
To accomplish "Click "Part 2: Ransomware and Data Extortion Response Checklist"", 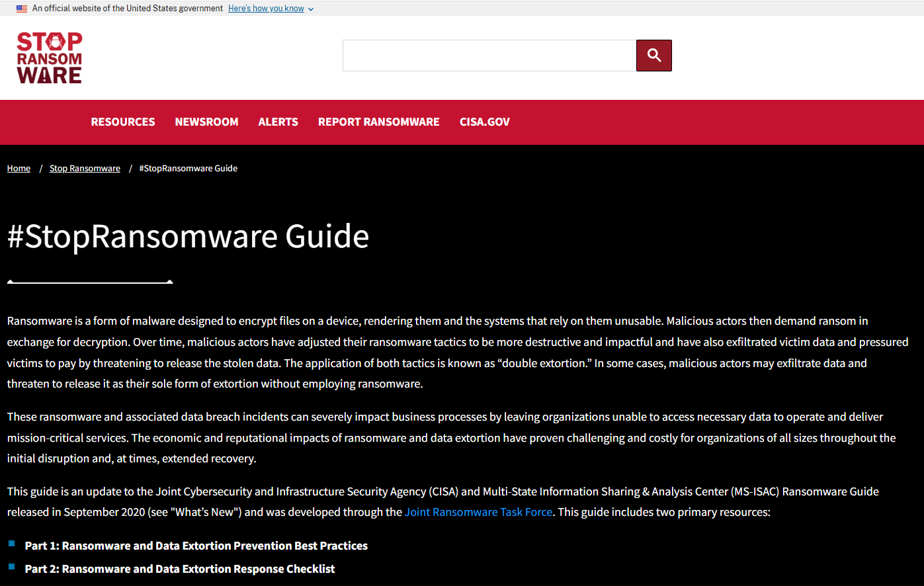I will [x=179, y=569].
